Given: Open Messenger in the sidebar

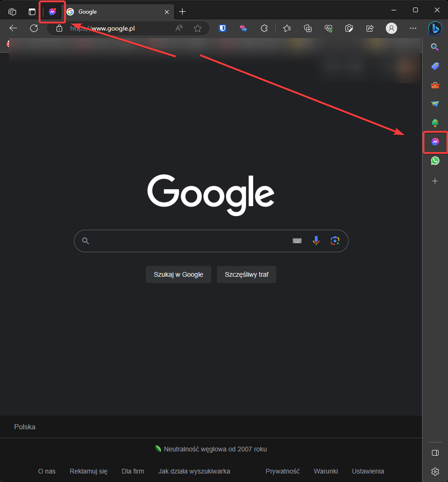Looking at the screenshot, I should pyautogui.click(x=435, y=142).
